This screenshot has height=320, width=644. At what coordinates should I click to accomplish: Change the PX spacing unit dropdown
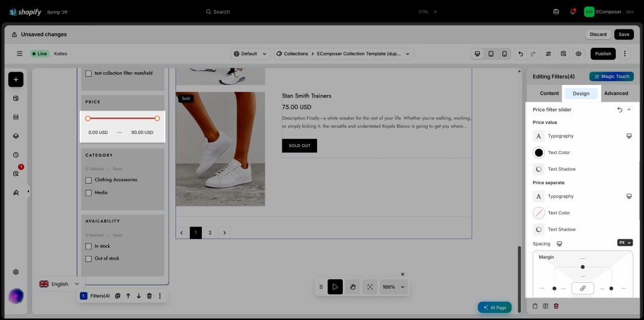(x=625, y=243)
